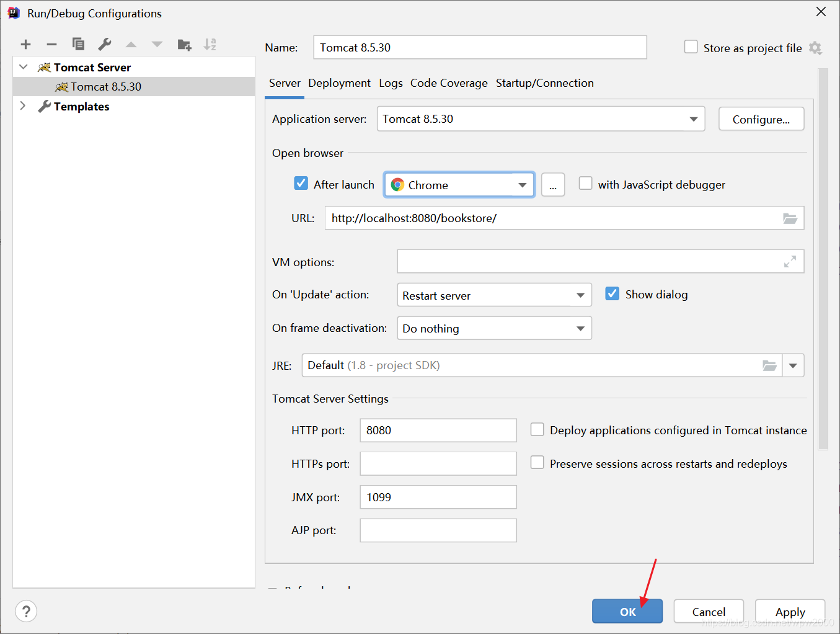Image resolution: width=840 pixels, height=634 pixels.
Task: Enable Store as project file
Action: point(691,47)
